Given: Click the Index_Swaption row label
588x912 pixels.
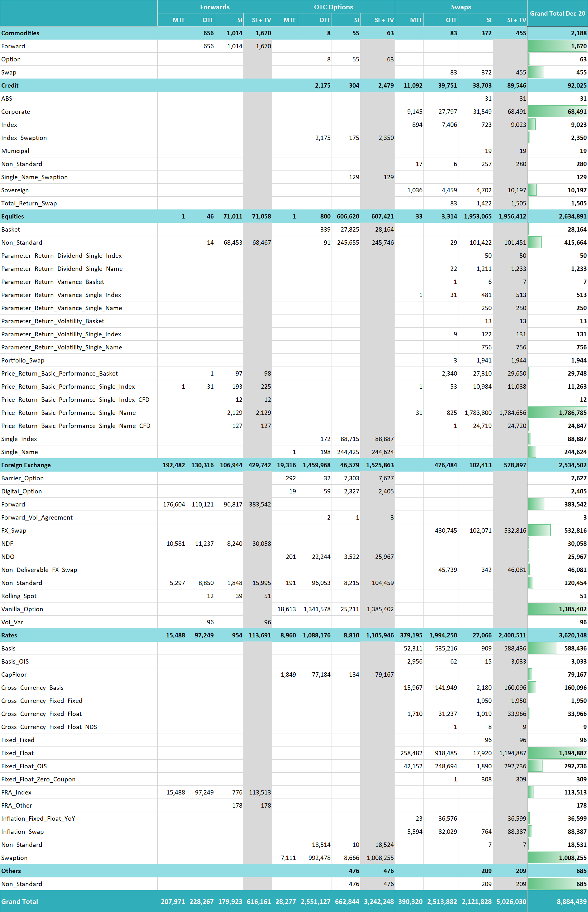Looking at the screenshot, I should [24, 138].
